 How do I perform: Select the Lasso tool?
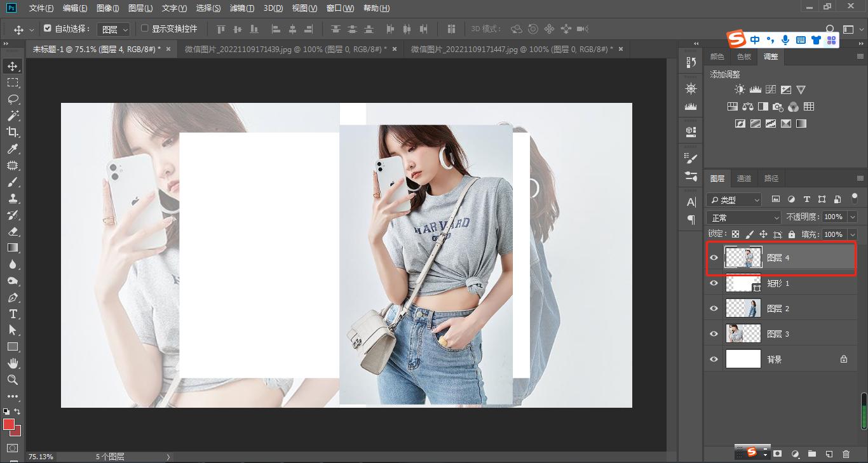pyautogui.click(x=13, y=99)
